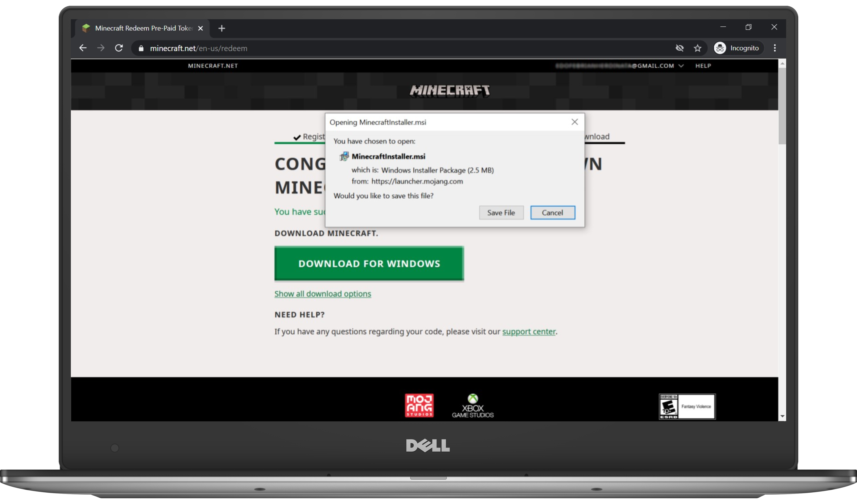Open the HELP menu item
Viewport: 857px width, 504px height.
click(x=703, y=66)
